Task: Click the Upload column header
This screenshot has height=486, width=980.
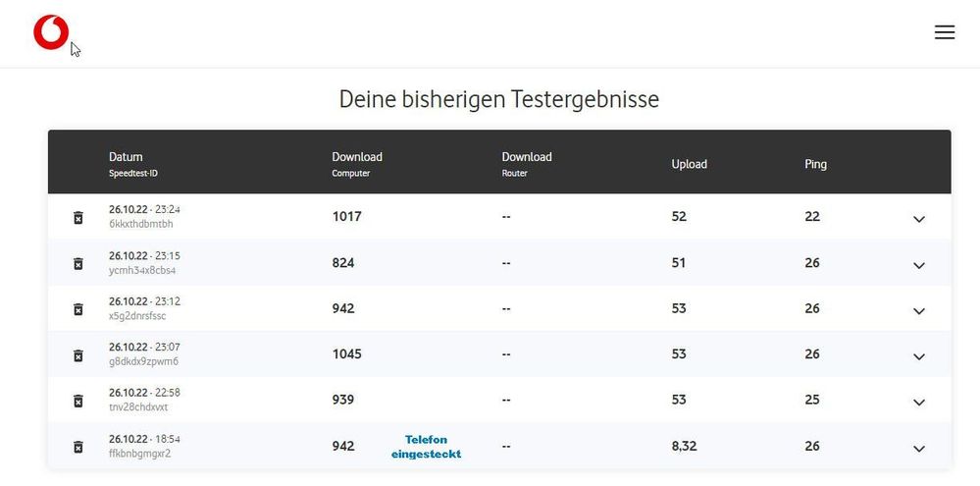Action: tap(689, 165)
